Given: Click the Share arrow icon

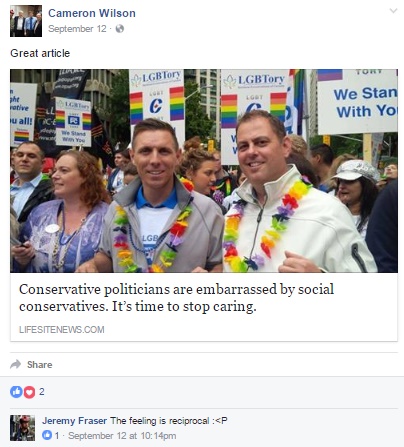Looking at the screenshot, I should [16, 364].
